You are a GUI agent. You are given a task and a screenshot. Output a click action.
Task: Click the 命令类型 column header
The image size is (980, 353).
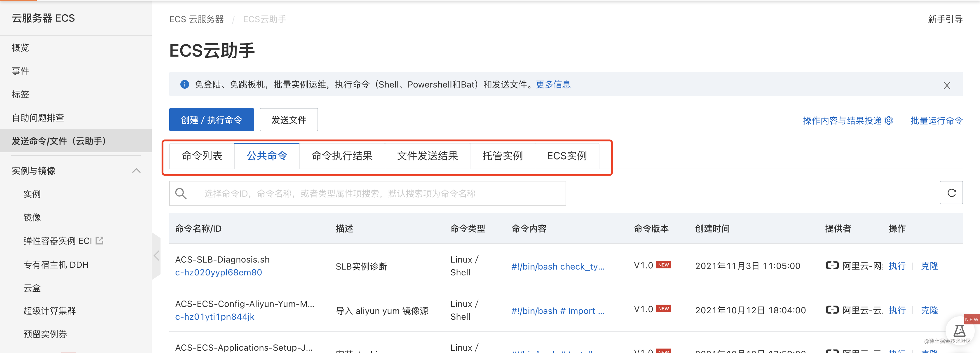(x=468, y=229)
